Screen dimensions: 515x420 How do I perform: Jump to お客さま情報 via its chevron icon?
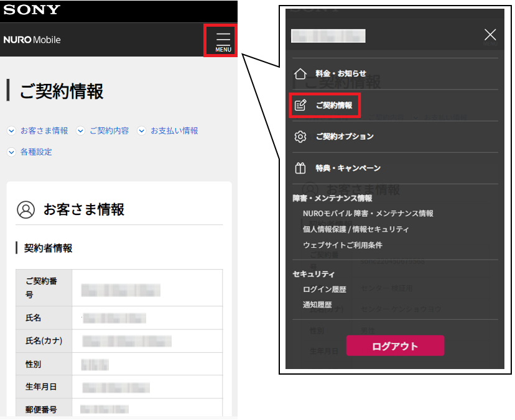pos(11,130)
